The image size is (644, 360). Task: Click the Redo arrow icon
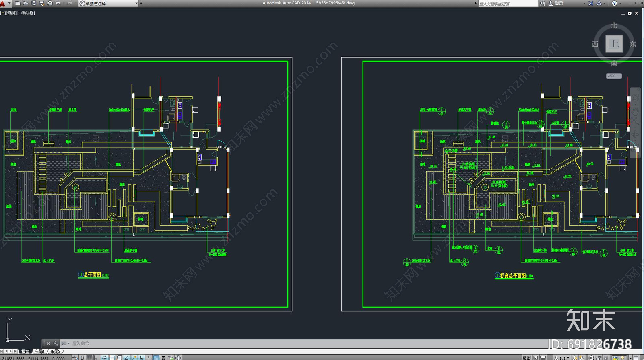[70, 3]
